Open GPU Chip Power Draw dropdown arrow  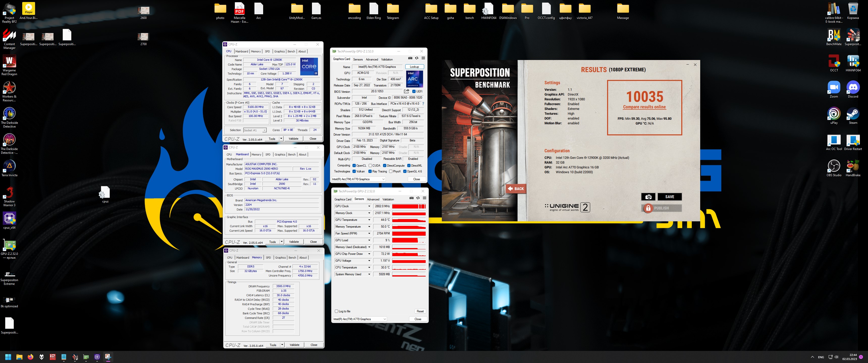(x=369, y=254)
